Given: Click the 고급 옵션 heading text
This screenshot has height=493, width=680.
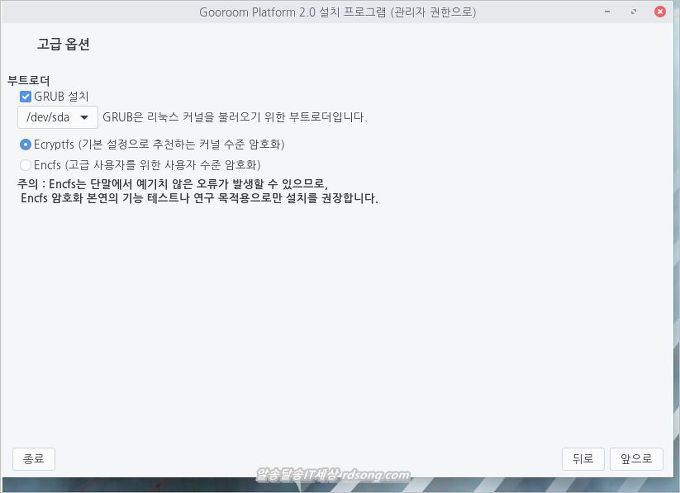Looking at the screenshot, I should point(63,44).
